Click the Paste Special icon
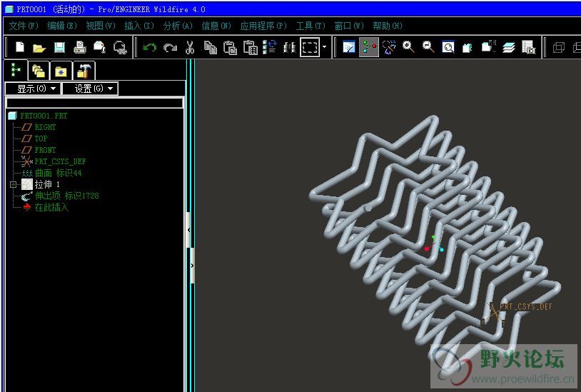Viewport: 581px width, 392px height. click(x=251, y=47)
